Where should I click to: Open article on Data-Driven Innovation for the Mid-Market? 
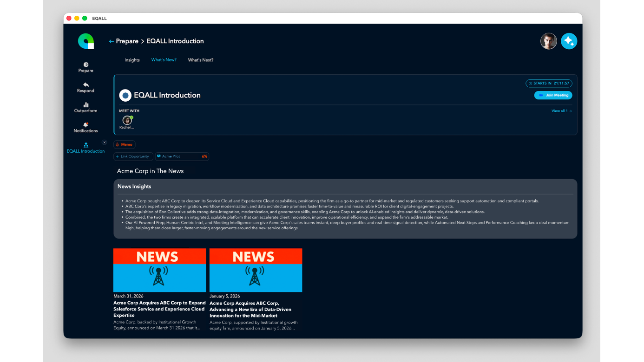251,309
